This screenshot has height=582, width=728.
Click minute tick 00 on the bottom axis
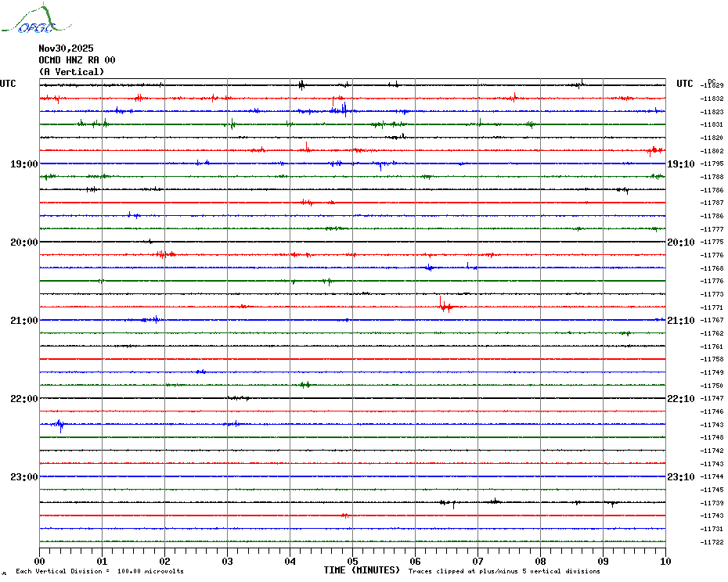(x=40, y=561)
